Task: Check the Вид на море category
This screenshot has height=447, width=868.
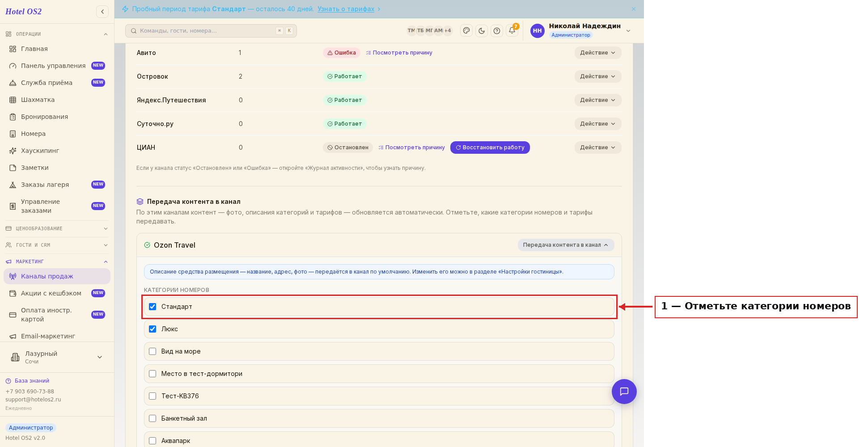Action: (152, 351)
